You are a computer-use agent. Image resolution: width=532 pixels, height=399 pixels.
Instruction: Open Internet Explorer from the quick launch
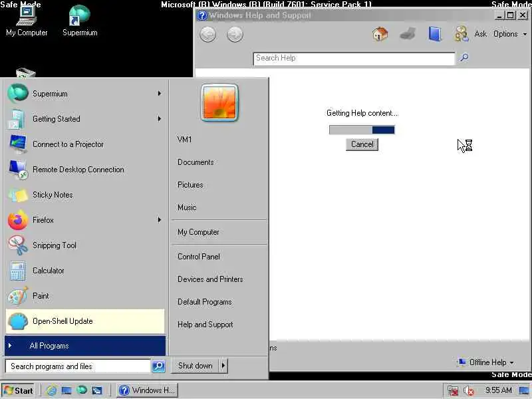pos(52,390)
